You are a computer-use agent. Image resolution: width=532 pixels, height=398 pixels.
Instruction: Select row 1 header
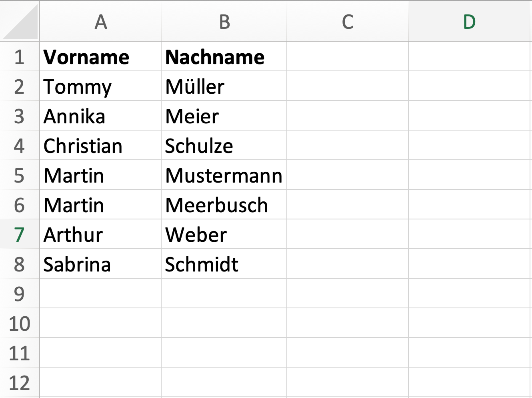click(19, 57)
